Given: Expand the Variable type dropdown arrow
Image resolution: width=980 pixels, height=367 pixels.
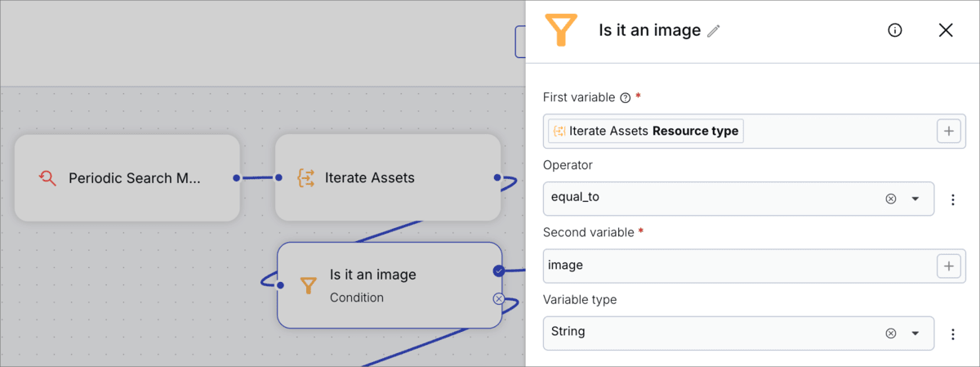Looking at the screenshot, I should click(915, 333).
